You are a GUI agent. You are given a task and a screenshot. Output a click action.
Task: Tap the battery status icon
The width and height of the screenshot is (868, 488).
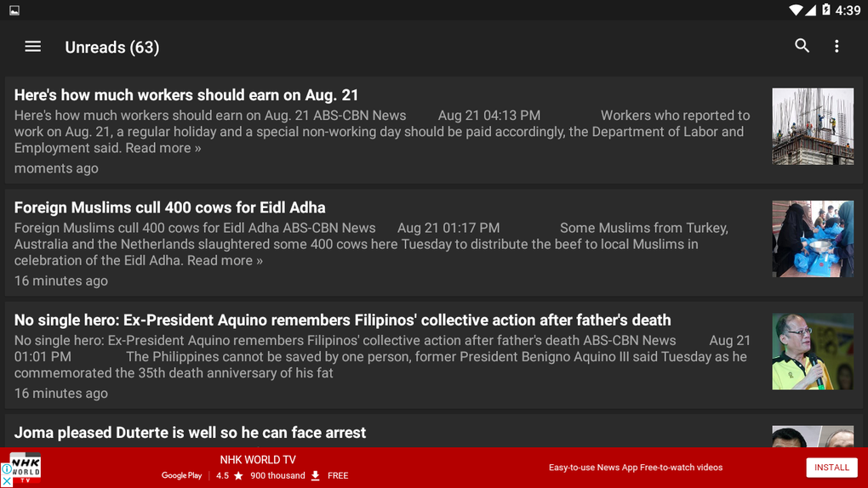825,10
